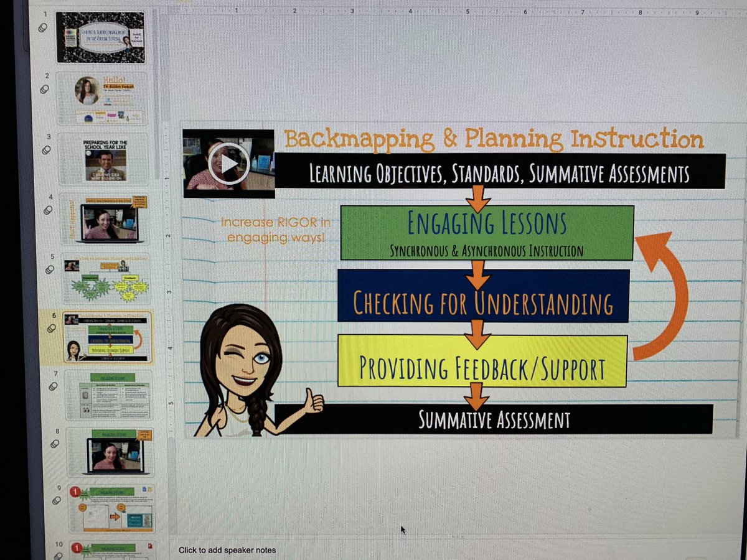
Task: Click 'Synchronous & Asynchronous Instruction' text
Action: [x=487, y=251]
